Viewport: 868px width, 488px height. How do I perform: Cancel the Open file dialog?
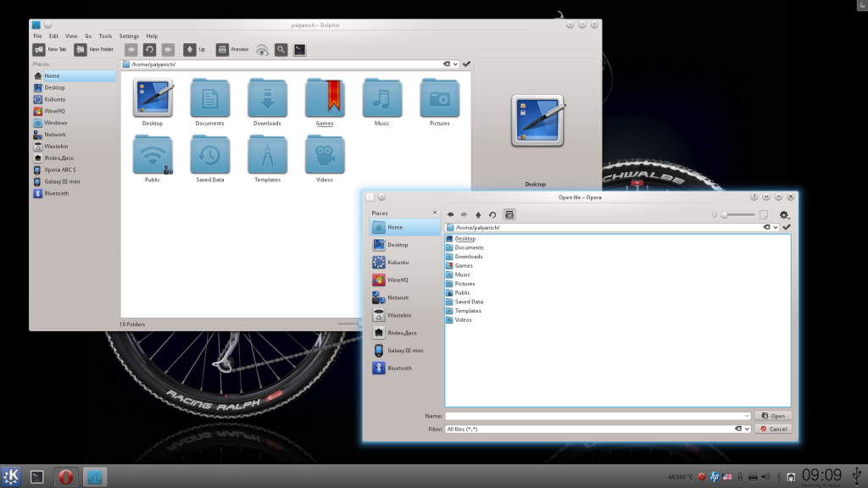(773, 429)
